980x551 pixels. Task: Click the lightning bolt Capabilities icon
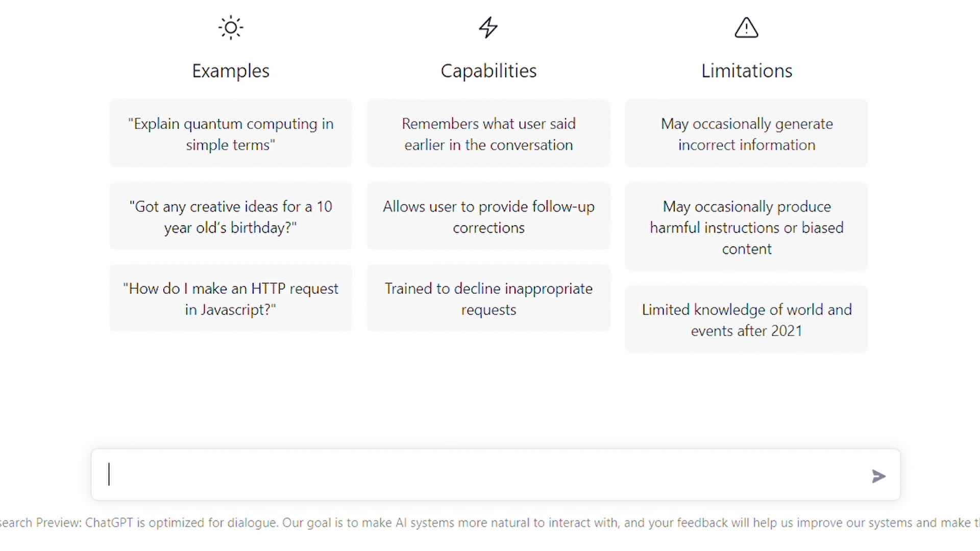coord(488,28)
